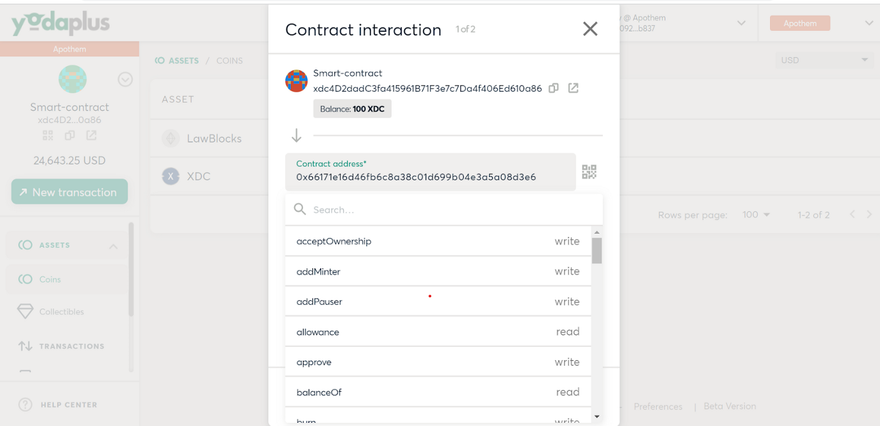
Task: Open smart-contract address in external explorer
Action: 573,88
